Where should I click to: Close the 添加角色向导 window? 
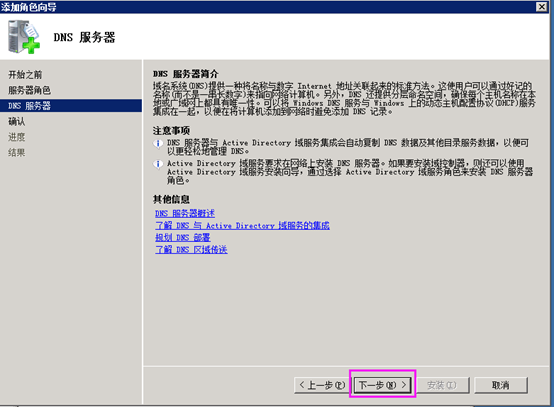coord(542,6)
